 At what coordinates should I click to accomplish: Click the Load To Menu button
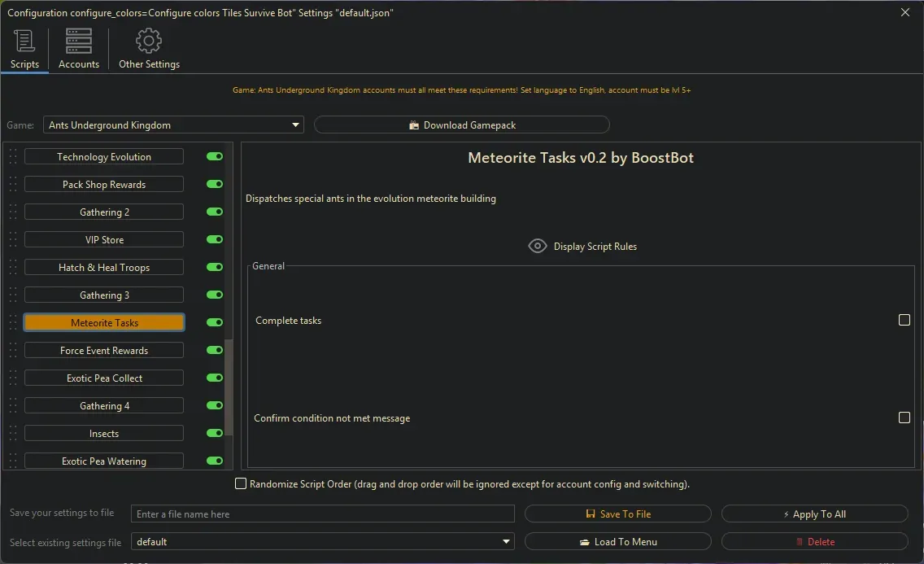(618, 541)
